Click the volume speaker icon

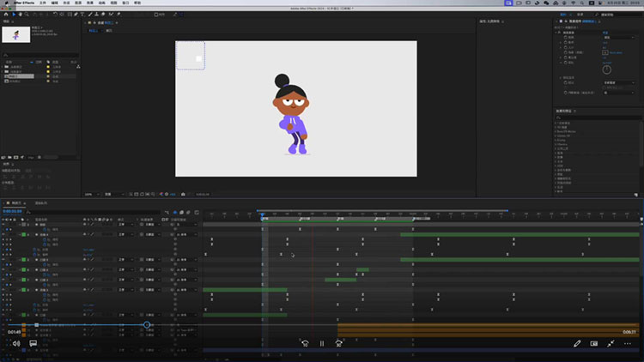15,343
